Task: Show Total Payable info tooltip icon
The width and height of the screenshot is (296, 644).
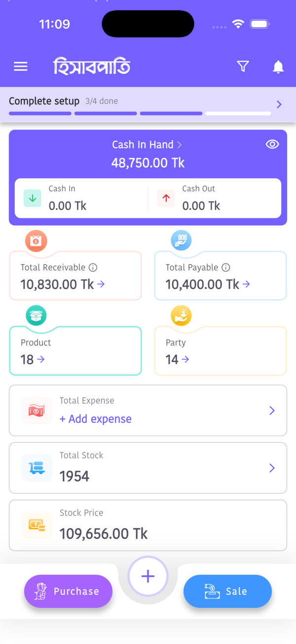Action: click(225, 267)
